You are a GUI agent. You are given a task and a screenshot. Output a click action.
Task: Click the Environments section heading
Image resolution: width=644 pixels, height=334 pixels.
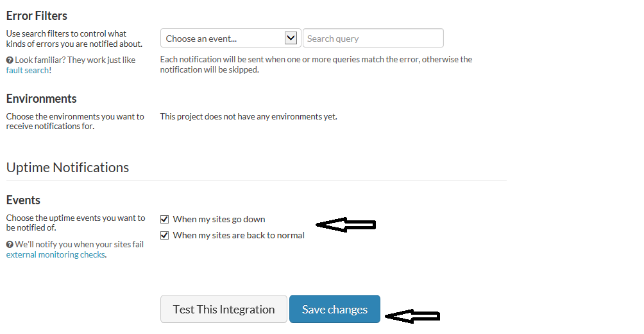tap(41, 98)
